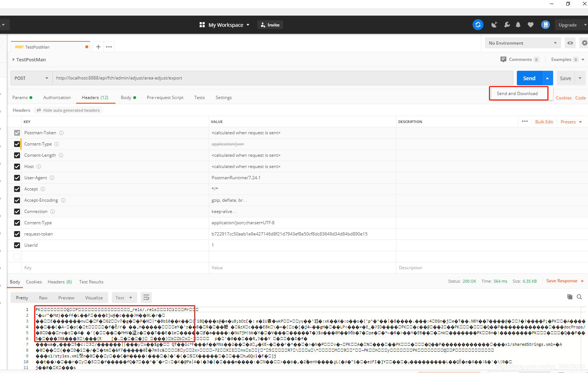Open the Code link
Image resolution: width=588 pixels, height=373 pixels.
(580, 98)
